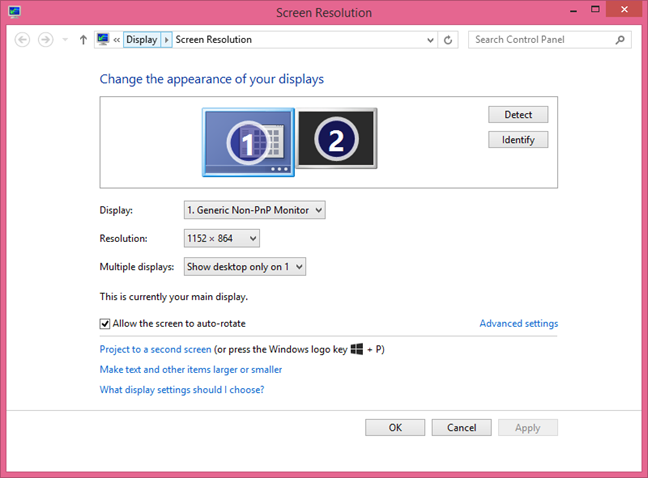Click the Identify button
This screenshot has height=478, width=648.
(518, 140)
